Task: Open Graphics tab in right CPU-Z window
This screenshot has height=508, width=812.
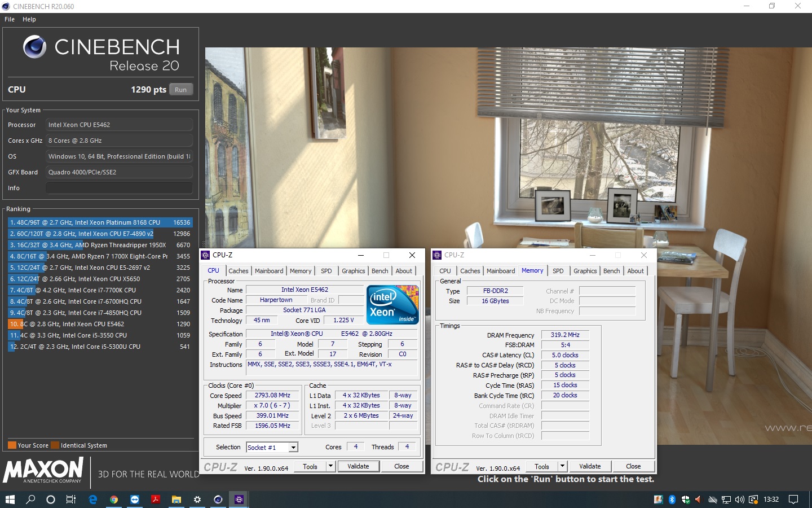Action: click(585, 271)
